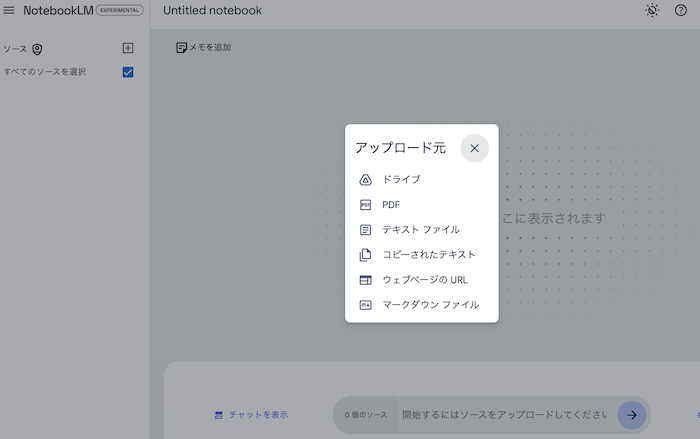Click the Google Drive icon

[365, 180]
